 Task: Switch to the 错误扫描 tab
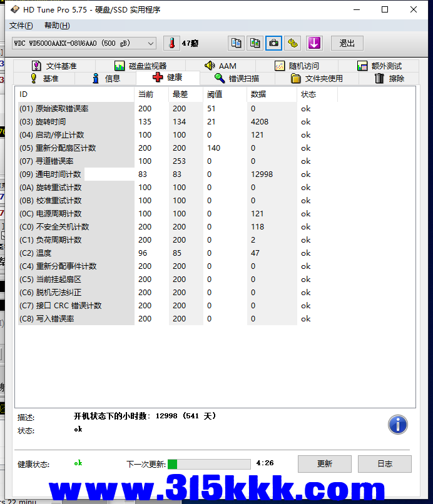coord(236,78)
